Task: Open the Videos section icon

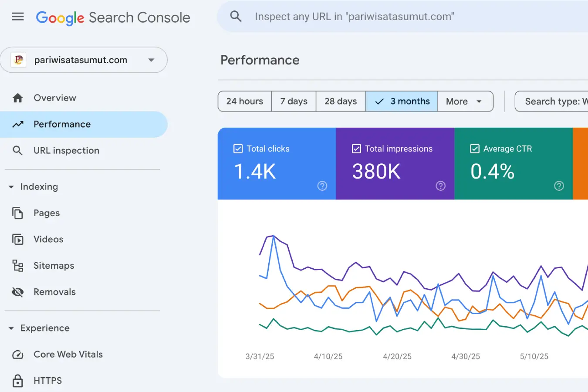Action: 18,239
